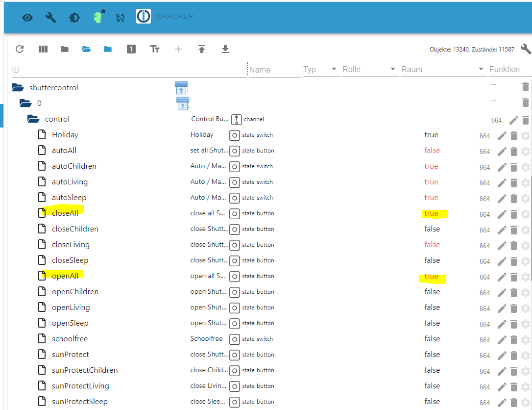Screen dimensions: 532x410
Task: Open the Rolle filter dropdown
Action: click(x=370, y=69)
